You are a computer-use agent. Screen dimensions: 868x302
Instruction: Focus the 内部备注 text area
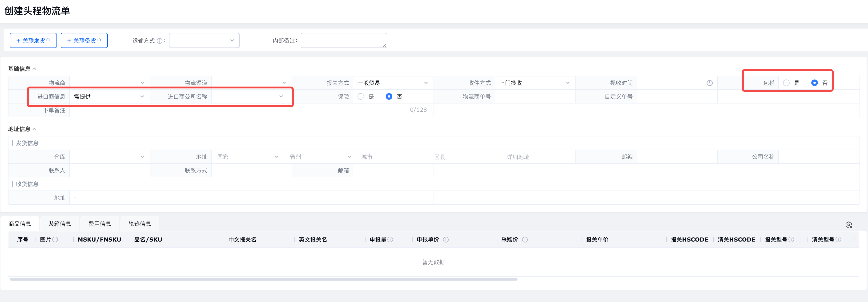(344, 40)
